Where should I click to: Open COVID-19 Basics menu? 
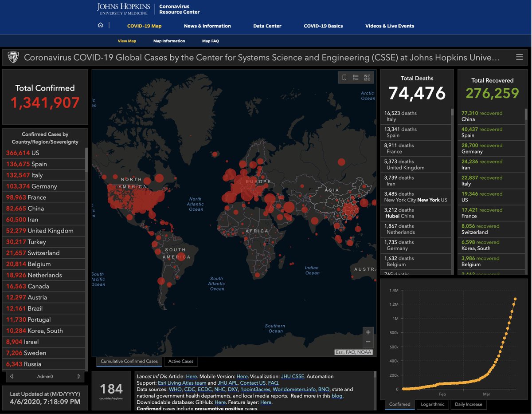click(x=323, y=26)
